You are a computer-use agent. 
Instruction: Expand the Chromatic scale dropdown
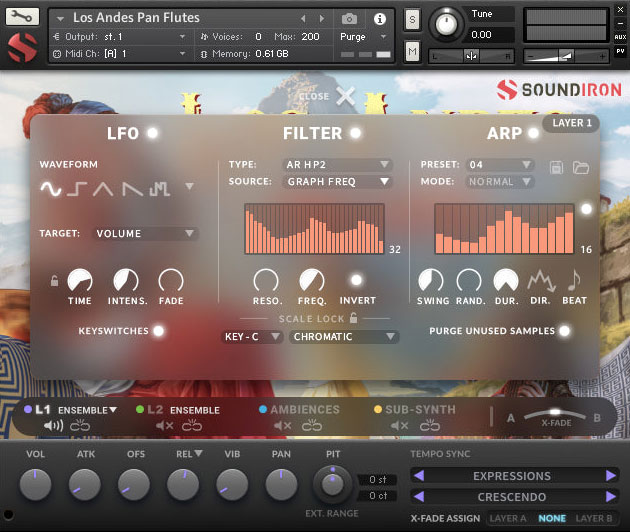[344, 337]
